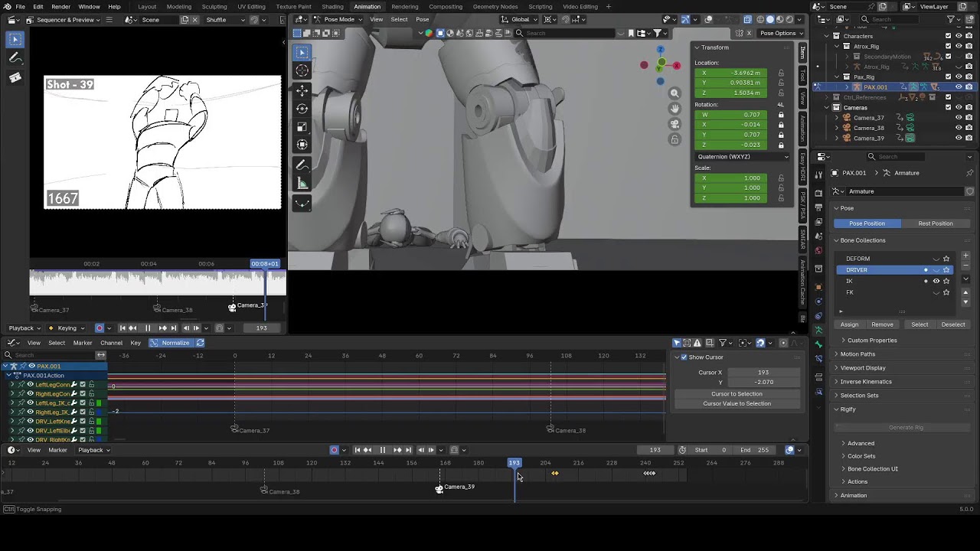Toggle auto keying record button in bottom timeline

(334, 450)
